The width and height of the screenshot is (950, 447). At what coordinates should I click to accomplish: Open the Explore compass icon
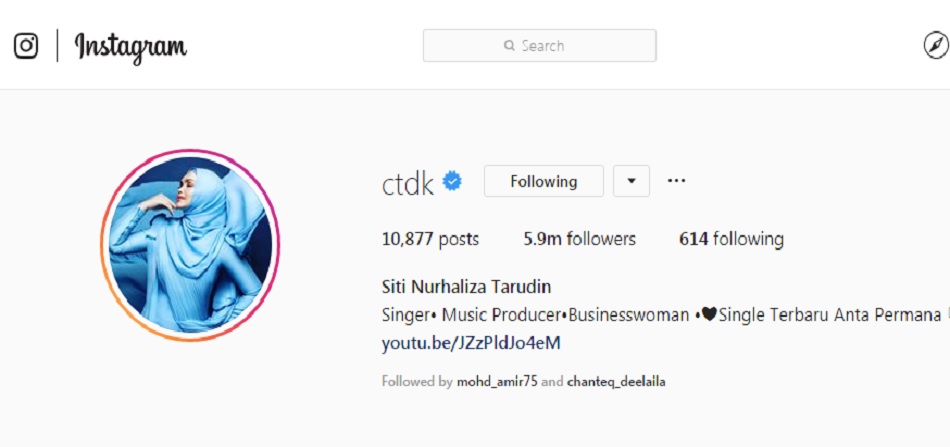936,46
